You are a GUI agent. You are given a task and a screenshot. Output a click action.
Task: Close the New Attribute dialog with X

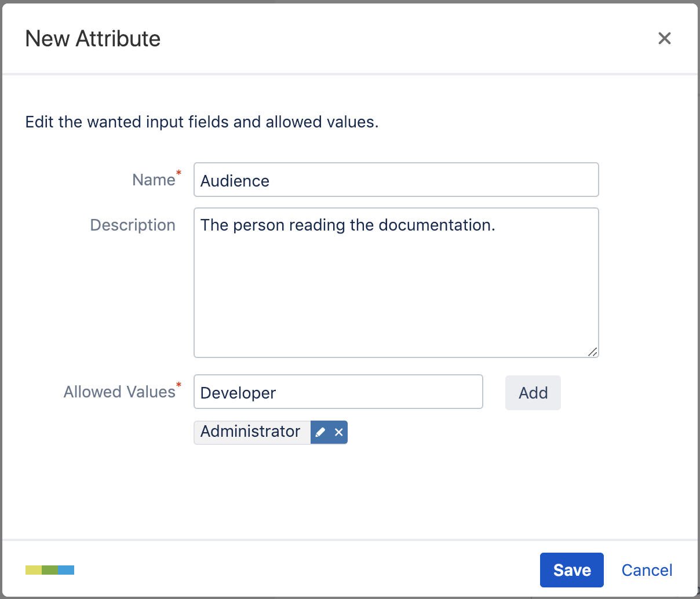click(664, 38)
